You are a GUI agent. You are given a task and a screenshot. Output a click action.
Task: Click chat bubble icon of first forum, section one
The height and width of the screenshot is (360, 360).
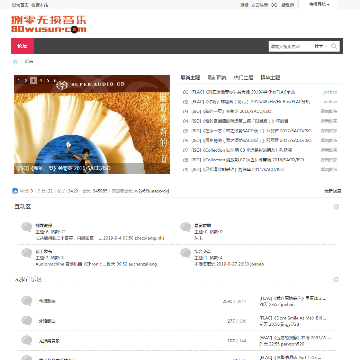tap(27, 227)
